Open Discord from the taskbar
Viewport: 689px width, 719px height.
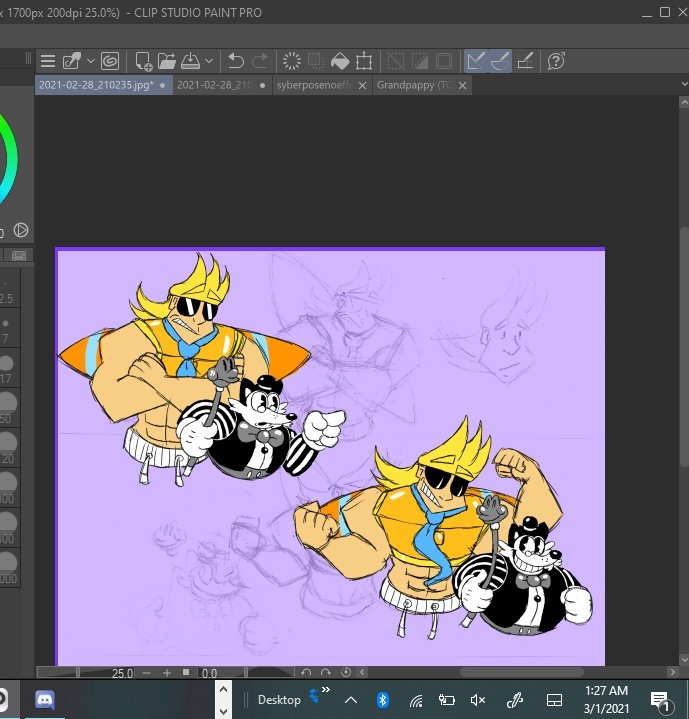coord(45,700)
